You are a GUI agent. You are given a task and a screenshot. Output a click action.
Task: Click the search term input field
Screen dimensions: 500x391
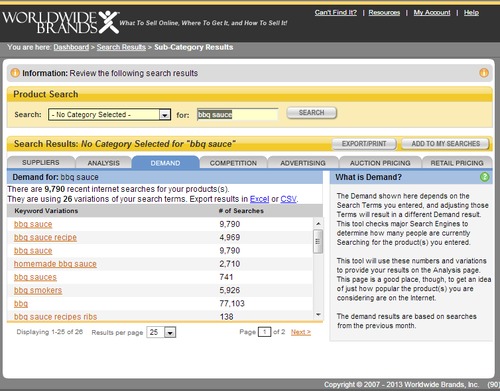pos(238,115)
